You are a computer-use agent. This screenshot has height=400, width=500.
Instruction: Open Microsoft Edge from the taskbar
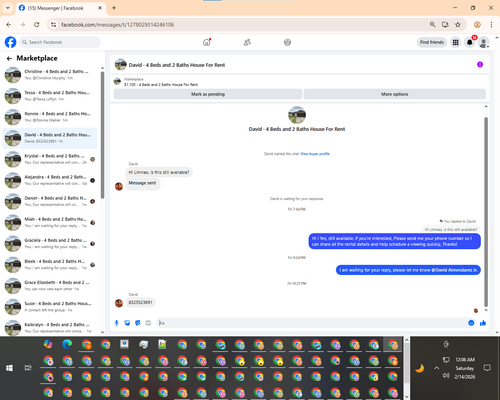pyautogui.click(x=67, y=344)
